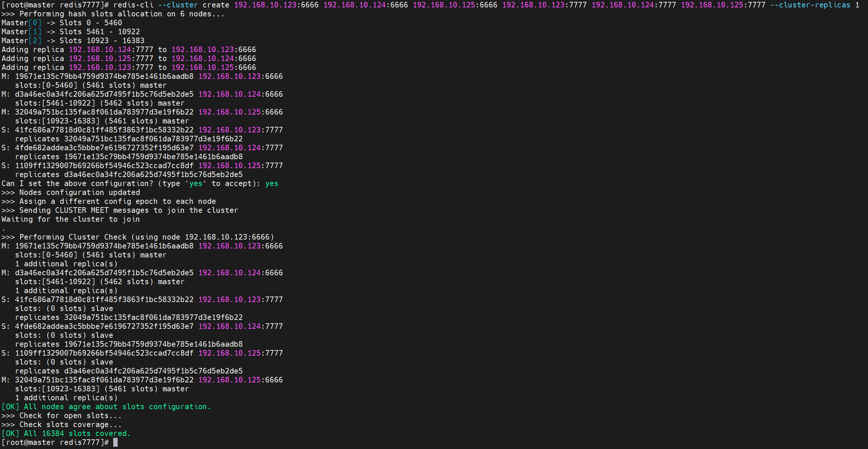Screen dimensions: 868x449
Task: Click the 'Performing hash slots allocation on 6 nodes' line
Action: [113, 14]
